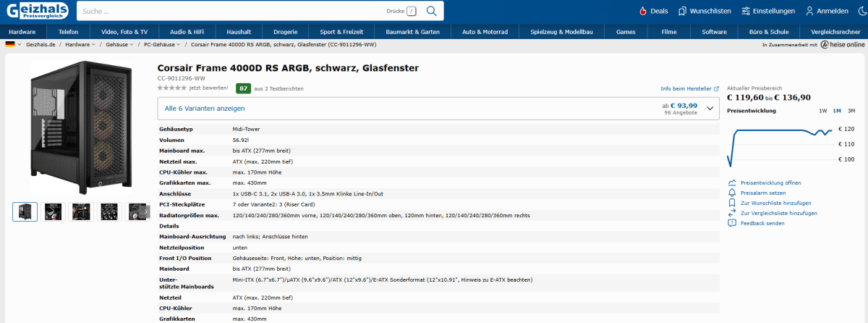868x323 pixels.
Task: Click the Feedback senden icon
Action: [732, 223]
